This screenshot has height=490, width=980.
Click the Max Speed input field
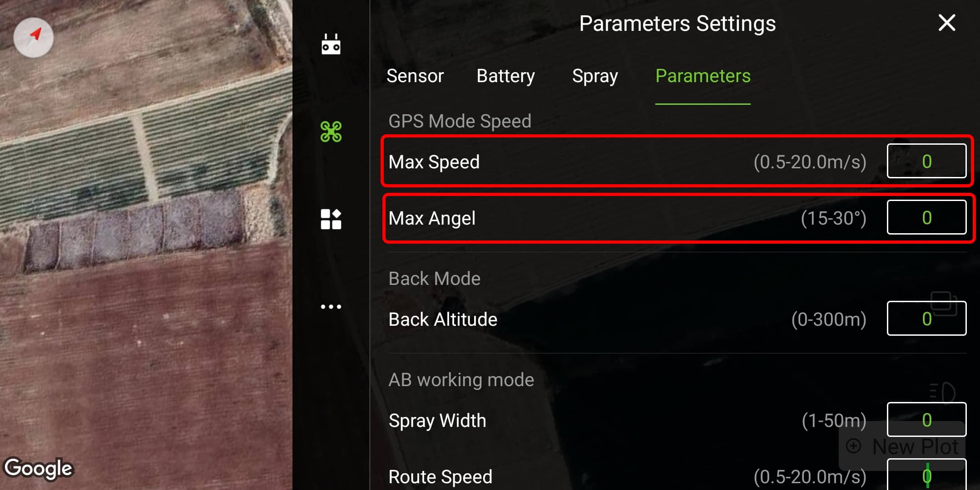(x=927, y=161)
